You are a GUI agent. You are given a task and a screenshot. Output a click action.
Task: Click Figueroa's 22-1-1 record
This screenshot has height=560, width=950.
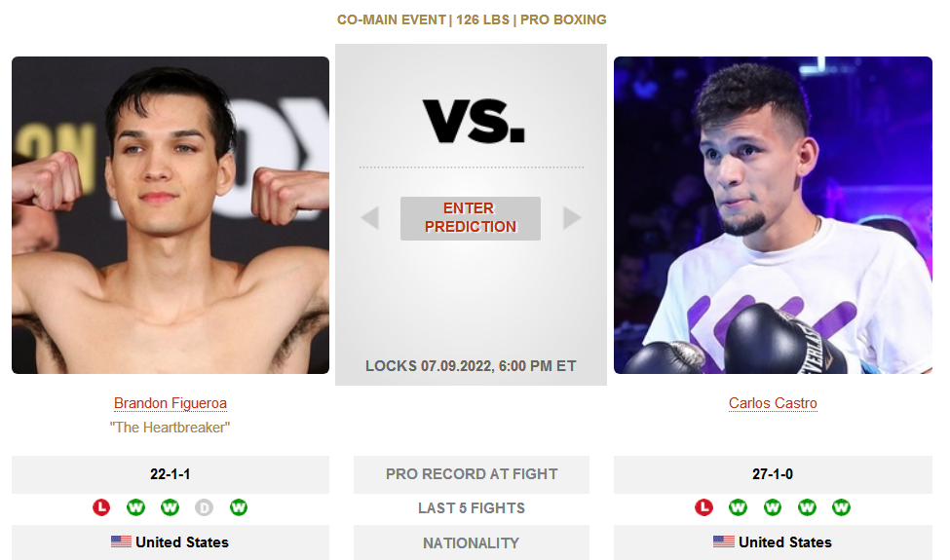(x=171, y=474)
